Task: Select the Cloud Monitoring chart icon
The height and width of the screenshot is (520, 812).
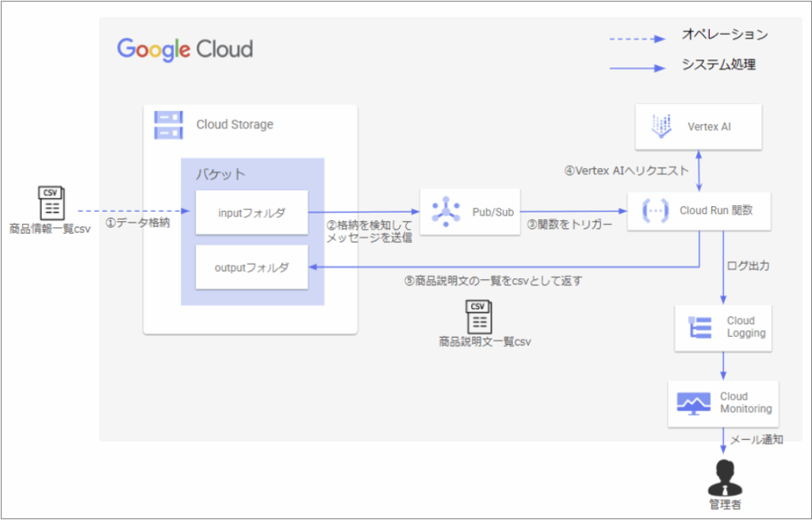Action: [694, 403]
